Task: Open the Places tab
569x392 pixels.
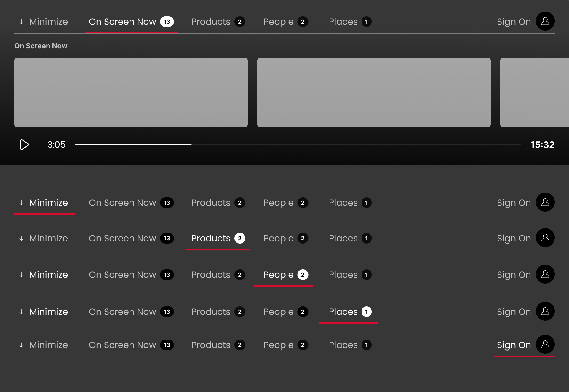Action: click(343, 21)
